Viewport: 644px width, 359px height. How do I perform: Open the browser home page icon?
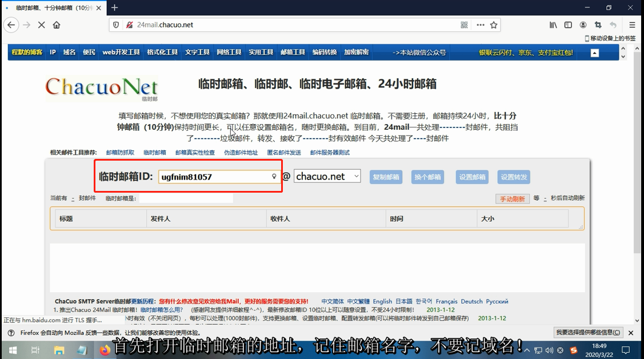(x=57, y=25)
